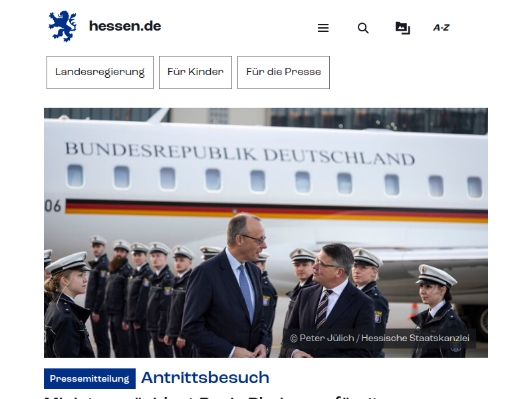Click the bearded officer in the lineup
The width and height of the screenshot is (532, 399).
[x=118, y=297]
